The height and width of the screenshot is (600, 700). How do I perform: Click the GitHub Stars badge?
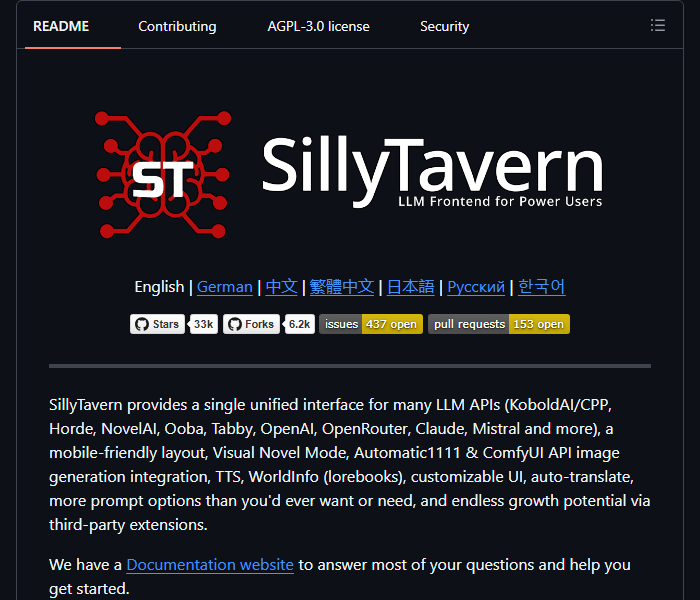157,324
